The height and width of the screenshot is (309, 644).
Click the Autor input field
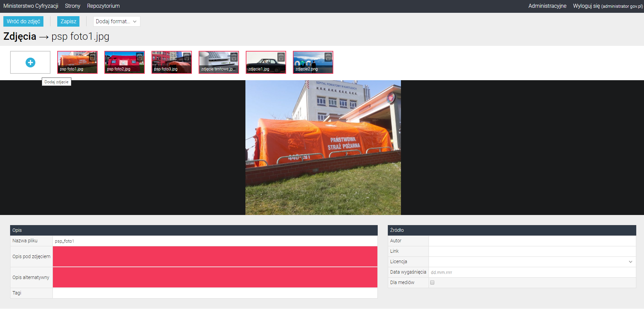tap(532, 241)
